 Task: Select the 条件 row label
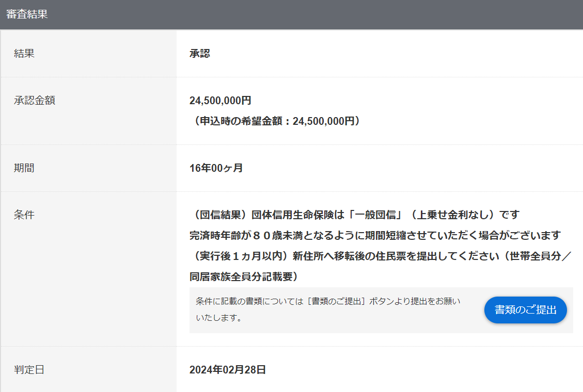coord(24,215)
